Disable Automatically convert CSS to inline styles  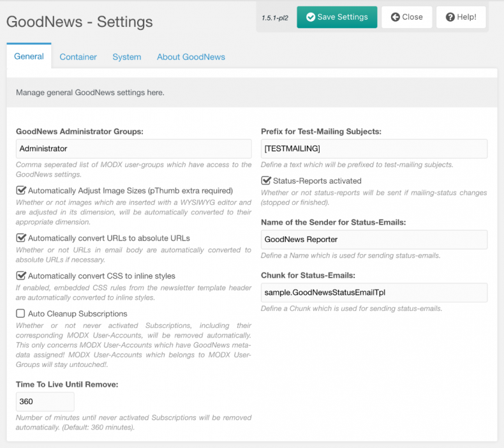[x=21, y=276]
